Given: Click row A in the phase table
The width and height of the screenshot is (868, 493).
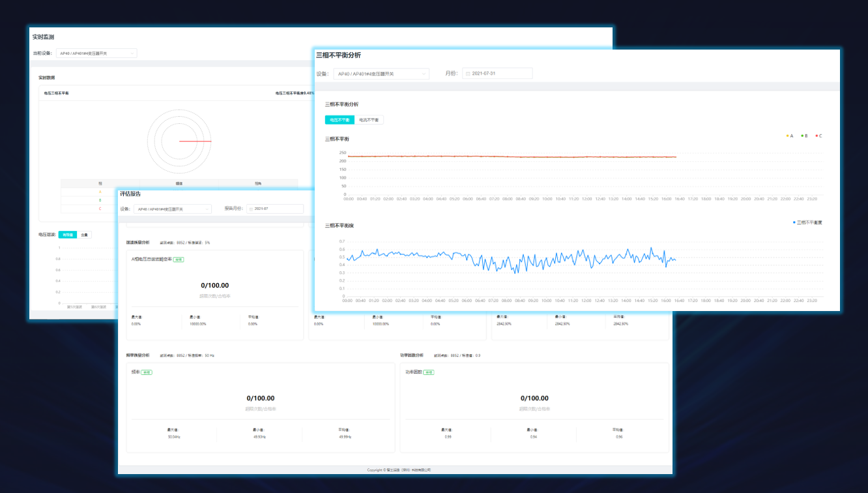Looking at the screenshot, I should [179, 192].
